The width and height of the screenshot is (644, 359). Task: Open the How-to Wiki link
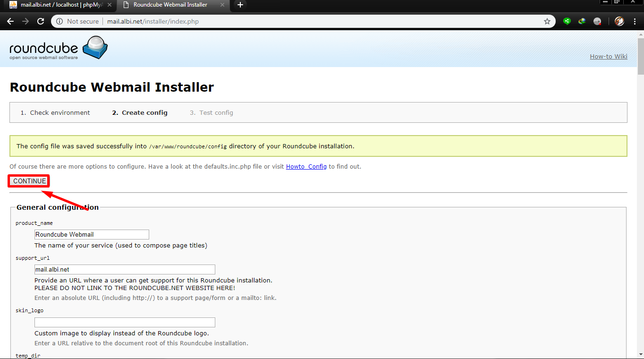[609, 56]
